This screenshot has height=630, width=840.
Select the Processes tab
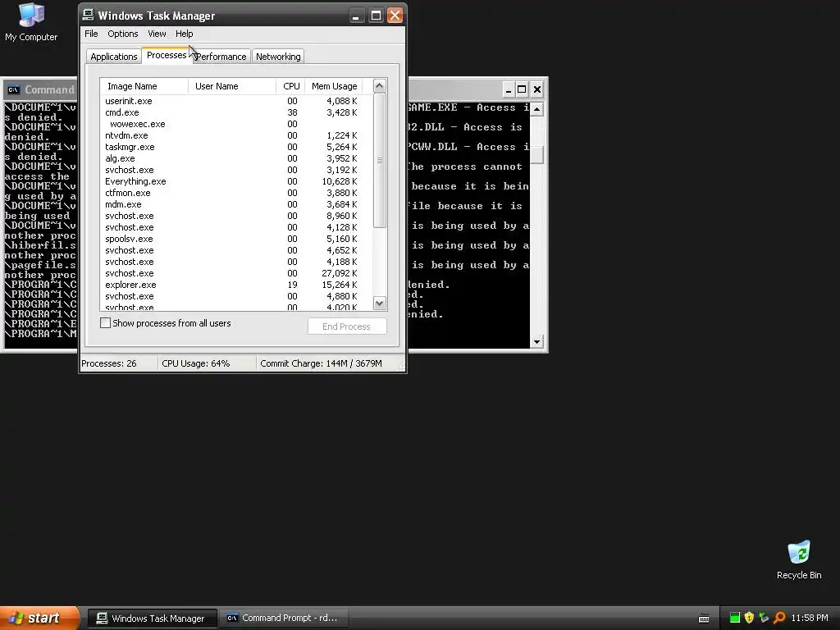click(x=167, y=55)
